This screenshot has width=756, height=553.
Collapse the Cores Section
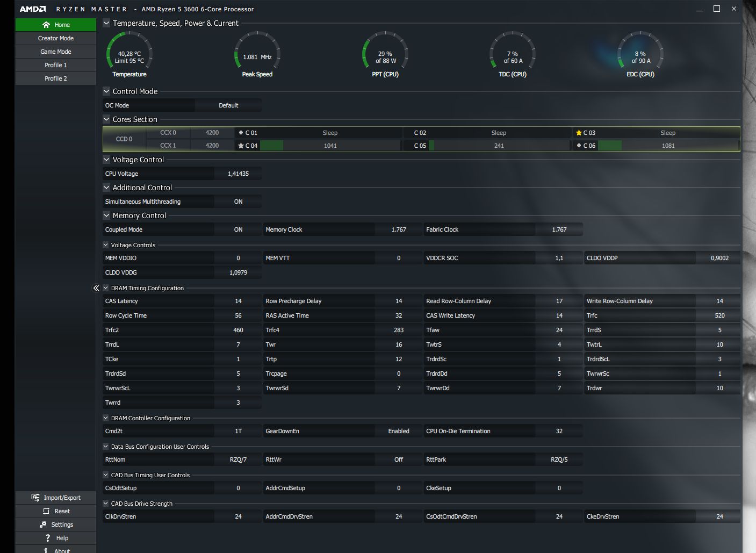click(x=106, y=119)
